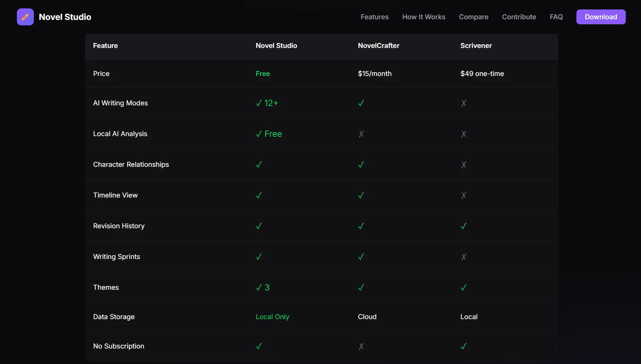Click the NovelCrafter $15/month price cell
Image resolution: width=641 pixels, height=364 pixels.
point(375,74)
